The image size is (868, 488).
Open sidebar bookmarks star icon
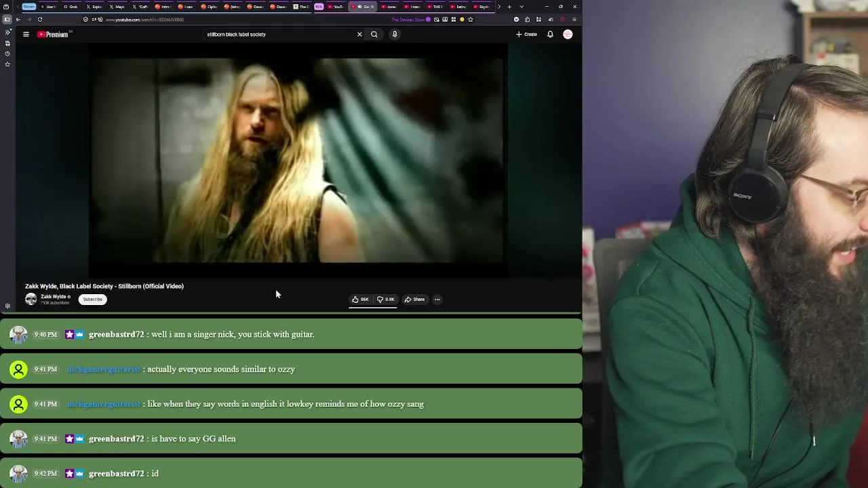(7, 64)
